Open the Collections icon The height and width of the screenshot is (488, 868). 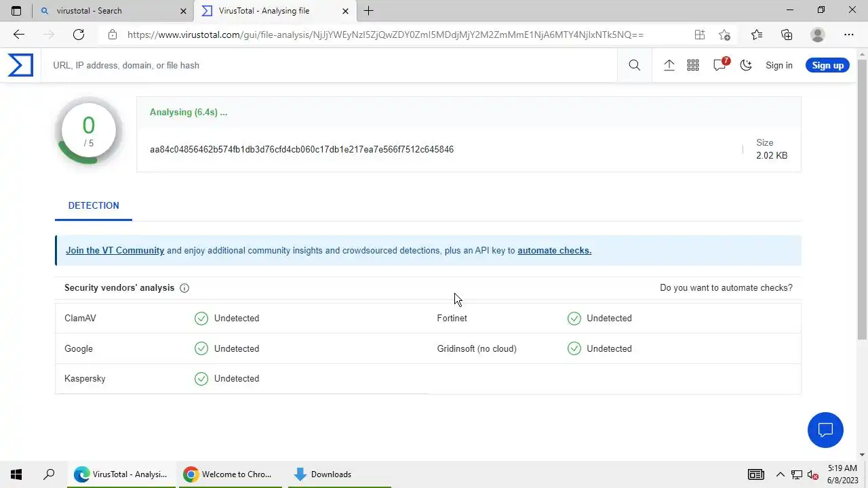(787, 35)
